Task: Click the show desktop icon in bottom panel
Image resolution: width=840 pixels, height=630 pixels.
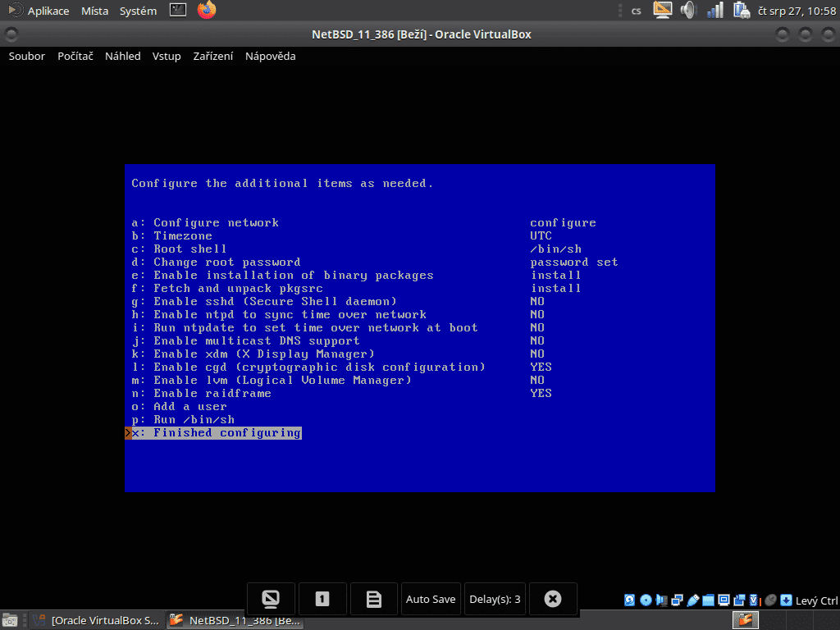Action: (10, 621)
